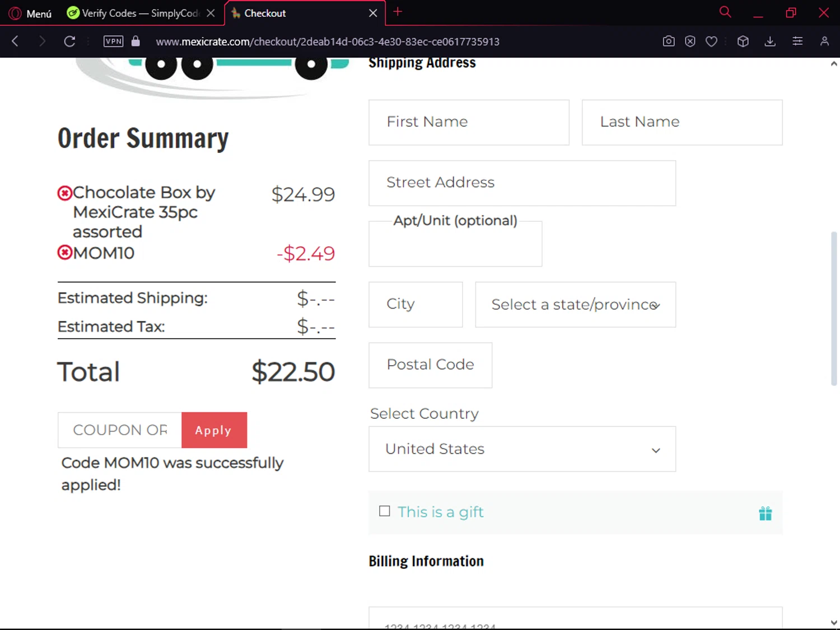This screenshot has width=840, height=630.
Task: Click the mexicrate checkout URL address bar
Action: point(328,41)
